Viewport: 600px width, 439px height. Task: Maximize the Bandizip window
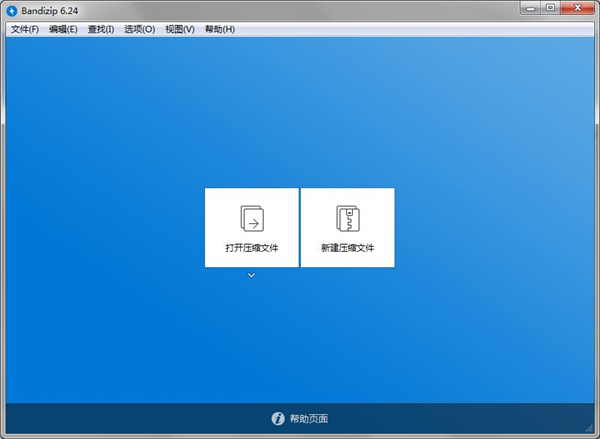coord(550,8)
